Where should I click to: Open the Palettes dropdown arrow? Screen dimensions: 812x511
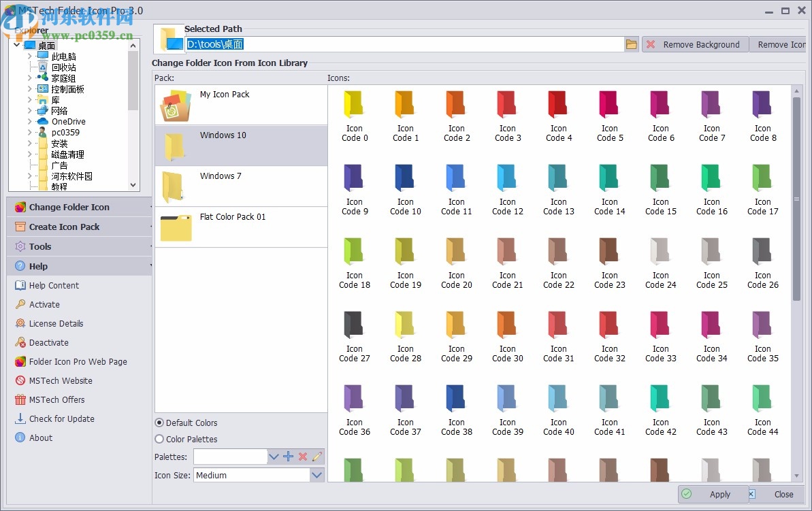(x=274, y=456)
